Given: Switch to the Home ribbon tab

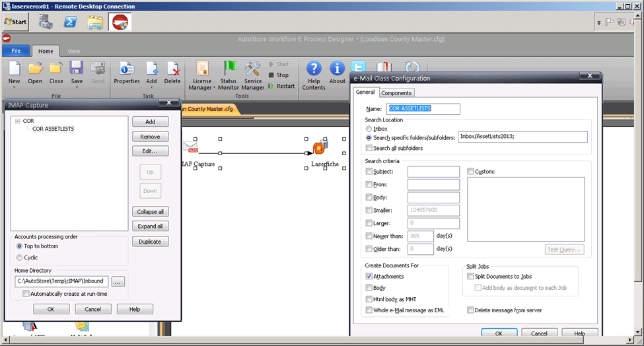Looking at the screenshot, I should point(46,52).
